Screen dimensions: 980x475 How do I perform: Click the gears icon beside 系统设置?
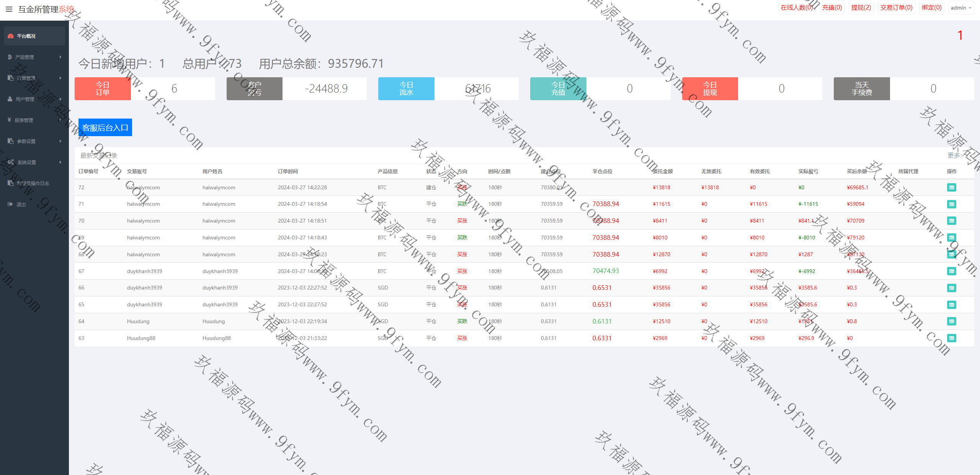click(x=11, y=162)
